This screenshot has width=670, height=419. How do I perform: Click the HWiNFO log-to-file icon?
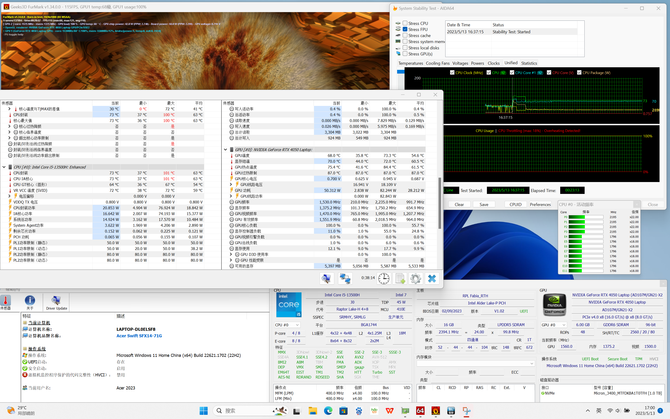pyautogui.click(x=400, y=278)
